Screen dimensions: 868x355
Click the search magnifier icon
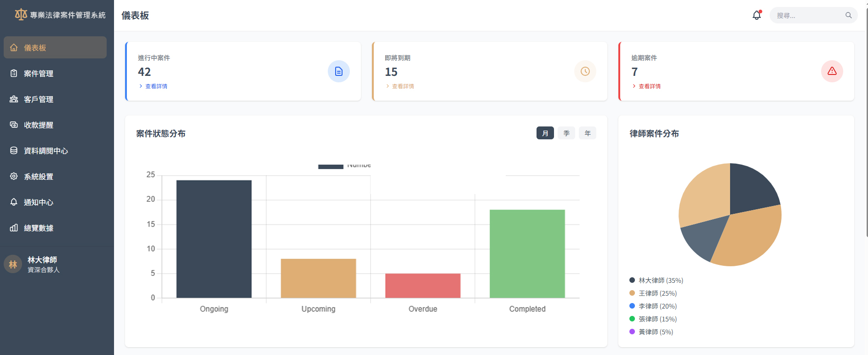(848, 15)
